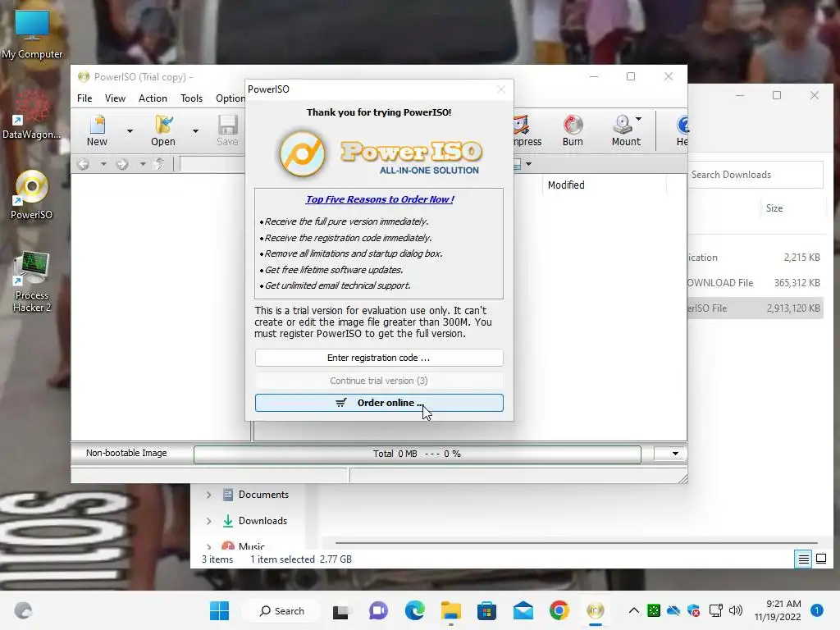The image size is (840, 630).
Task: Click the Open toolbar icon in PowerISO
Action: click(163, 130)
